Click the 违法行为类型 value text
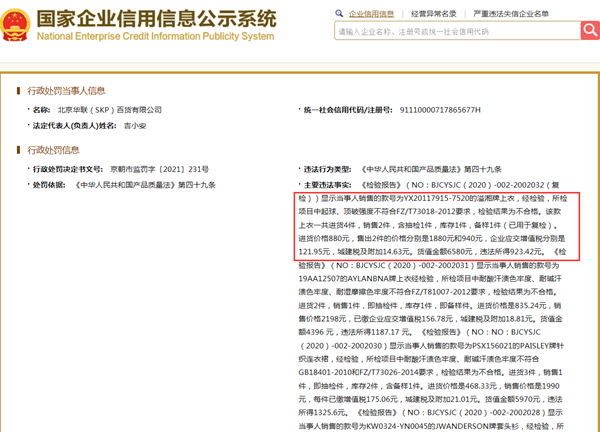Viewport: 600px width, 432px height. pyautogui.click(x=430, y=169)
